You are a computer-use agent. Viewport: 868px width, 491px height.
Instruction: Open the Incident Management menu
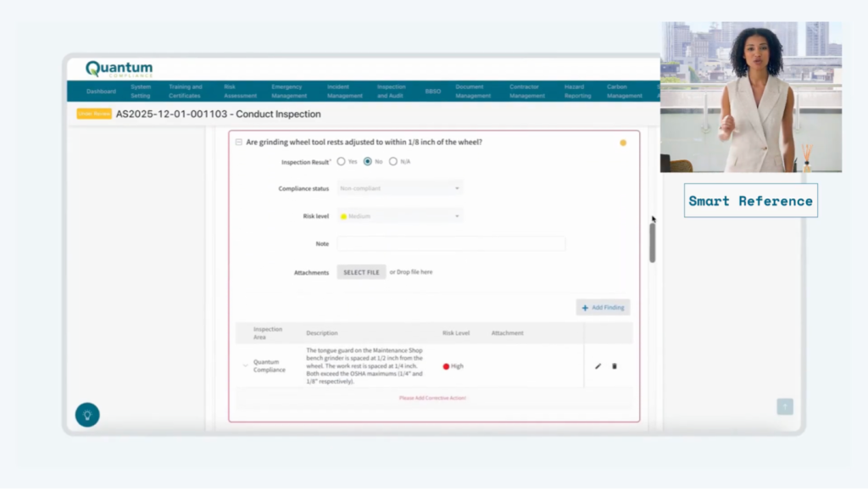(344, 92)
